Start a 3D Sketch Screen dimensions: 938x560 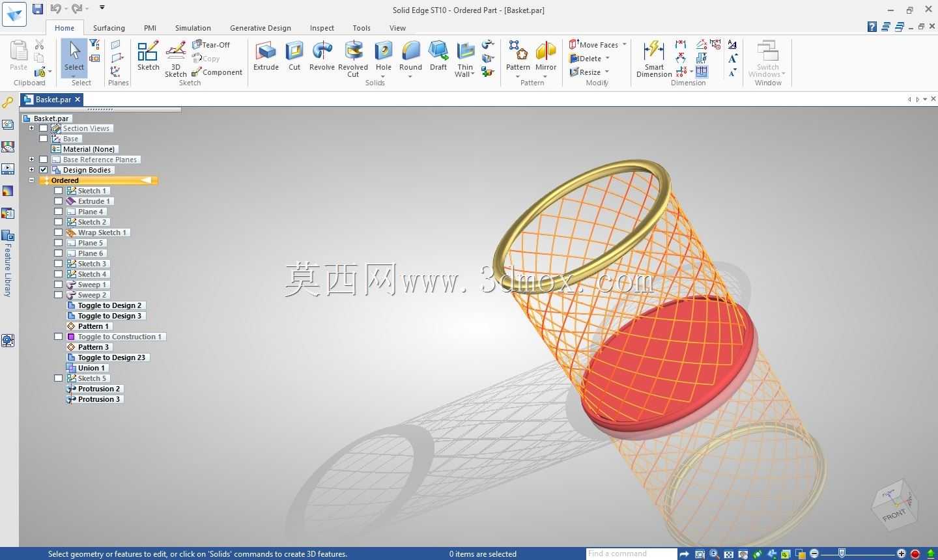tap(176, 59)
